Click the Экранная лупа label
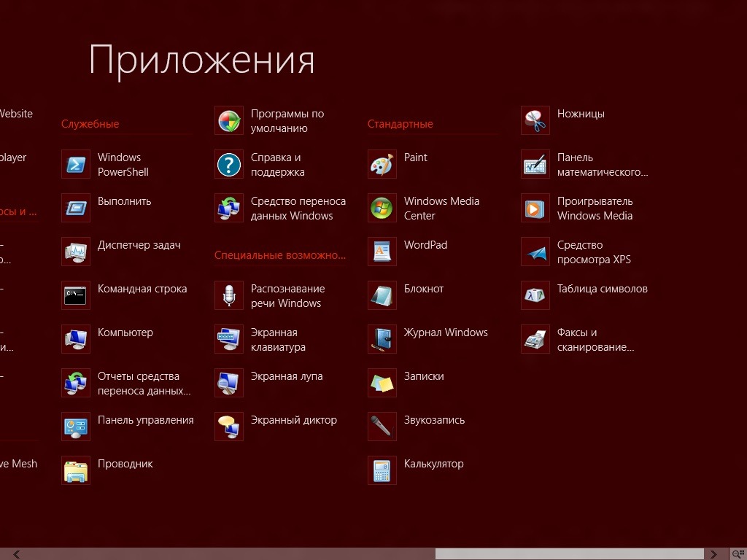 coord(287,377)
